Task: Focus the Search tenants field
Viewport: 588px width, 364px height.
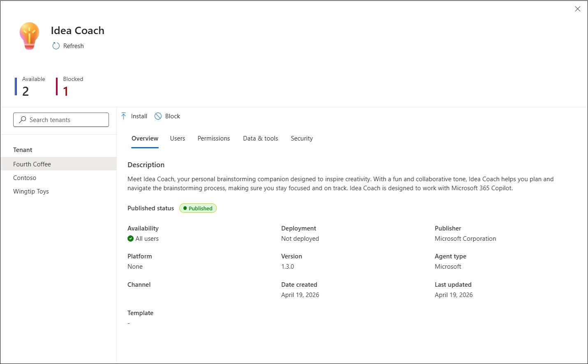Action: pos(61,120)
